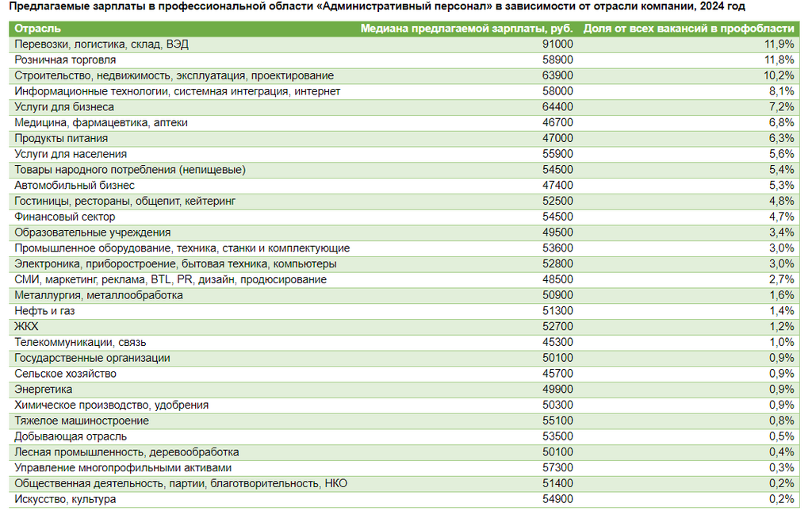Click the 'Автомобильный бизнес' cell
This screenshot has width=812, height=511.
click(74, 186)
